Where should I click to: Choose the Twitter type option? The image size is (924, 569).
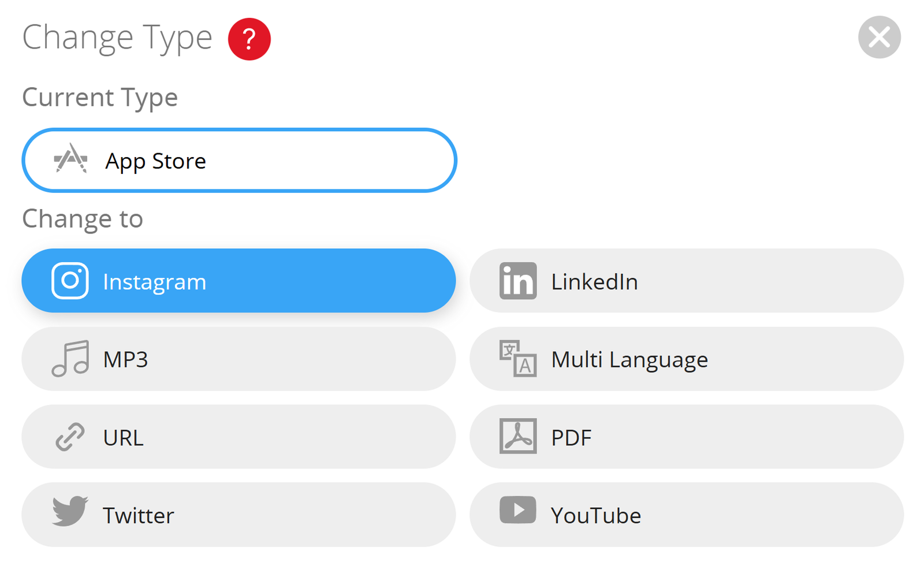tap(239, 515)
